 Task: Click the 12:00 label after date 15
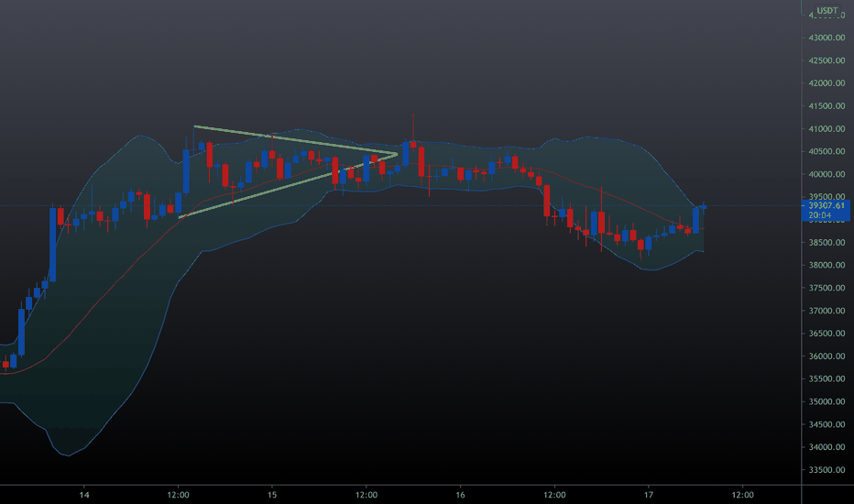click(366, 495)
